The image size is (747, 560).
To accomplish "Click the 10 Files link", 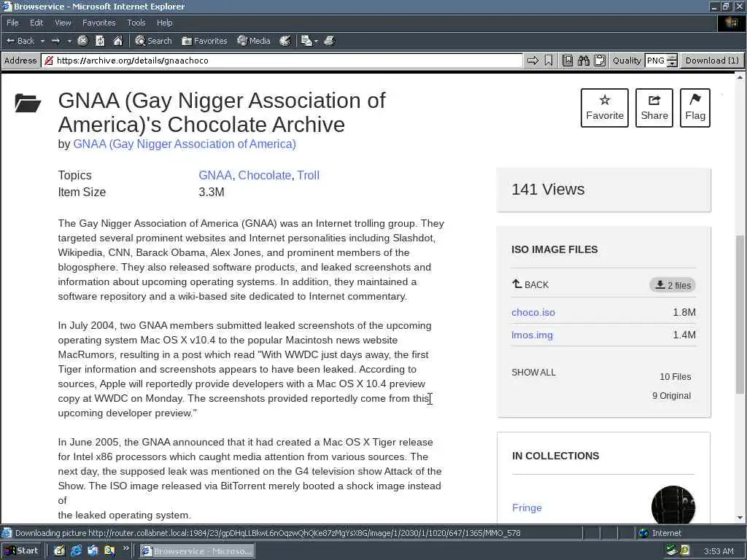I will point(675,377).
